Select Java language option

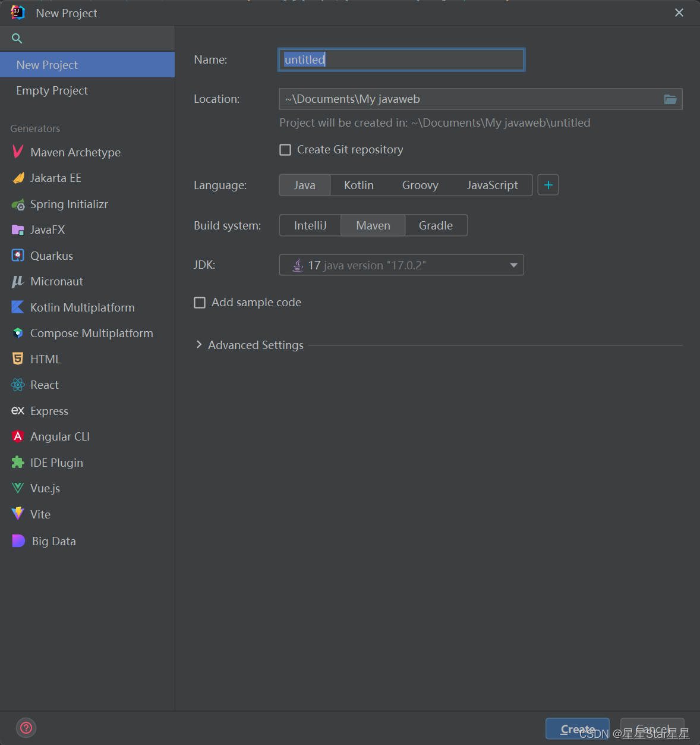coord(304,185)
